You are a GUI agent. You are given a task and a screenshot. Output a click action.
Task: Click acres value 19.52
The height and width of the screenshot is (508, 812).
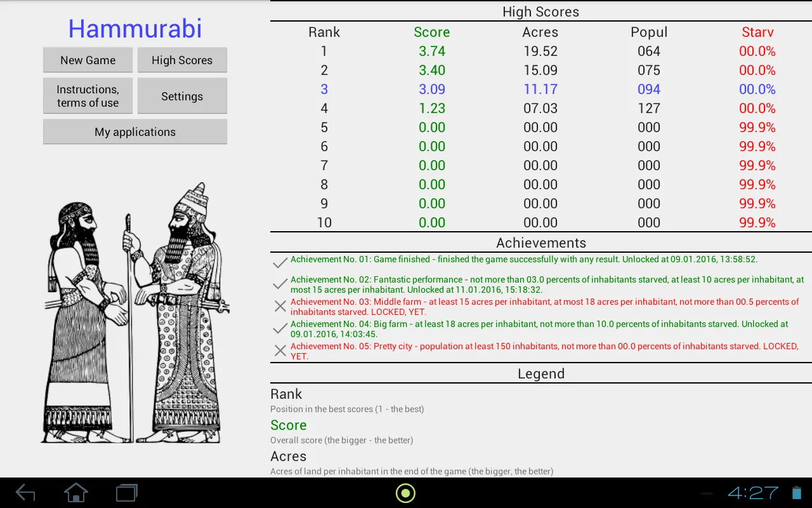[x=540, y=51]
